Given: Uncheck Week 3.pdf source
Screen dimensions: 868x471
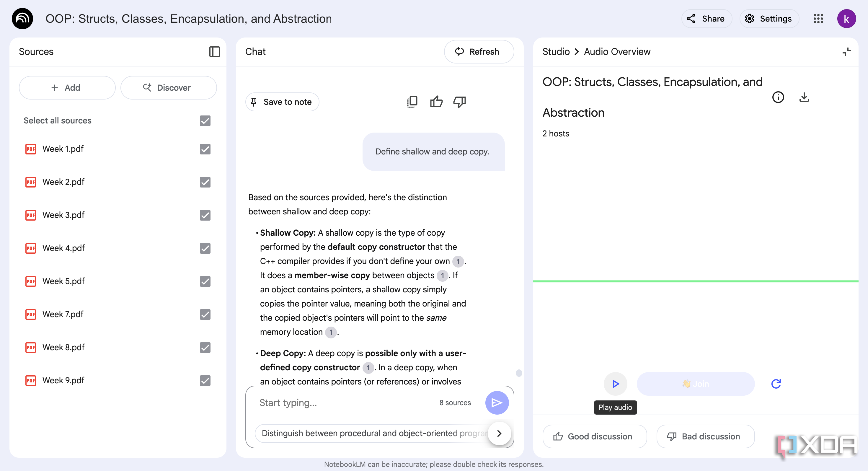Looking at the screenshot, I should click(x=205, y=215).
